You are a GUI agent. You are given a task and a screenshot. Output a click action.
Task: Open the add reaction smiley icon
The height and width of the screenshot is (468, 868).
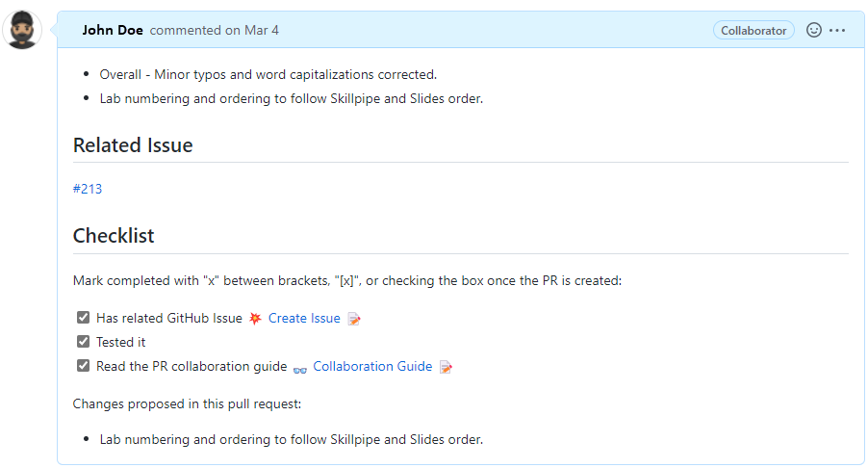click(x=814, y=31)
